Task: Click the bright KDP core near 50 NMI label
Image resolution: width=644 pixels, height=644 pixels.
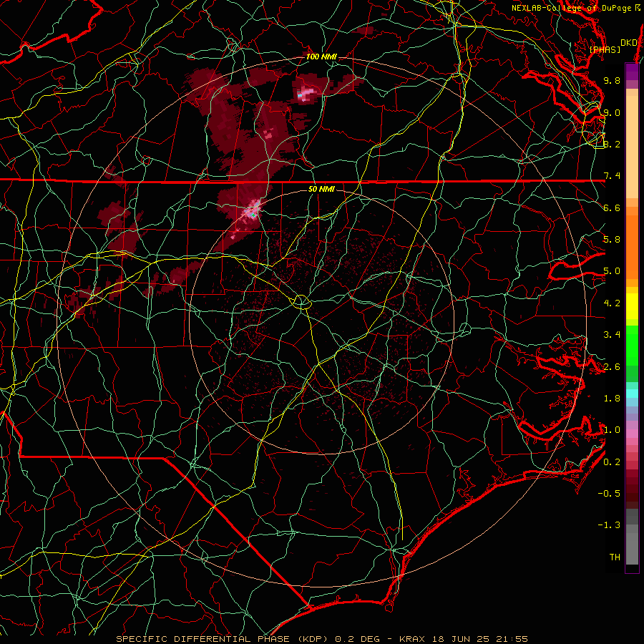Action: coord(253,210)
